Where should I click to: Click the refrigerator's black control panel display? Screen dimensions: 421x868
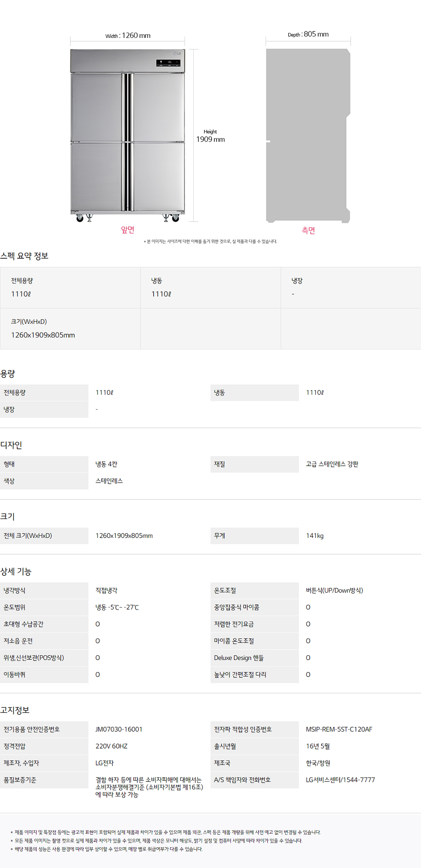coord(168,63)
